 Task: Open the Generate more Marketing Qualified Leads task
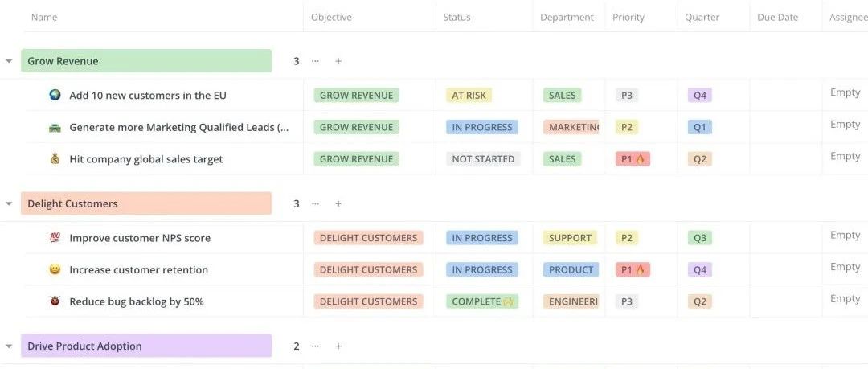pyautogui.click(x=178, y=128)
